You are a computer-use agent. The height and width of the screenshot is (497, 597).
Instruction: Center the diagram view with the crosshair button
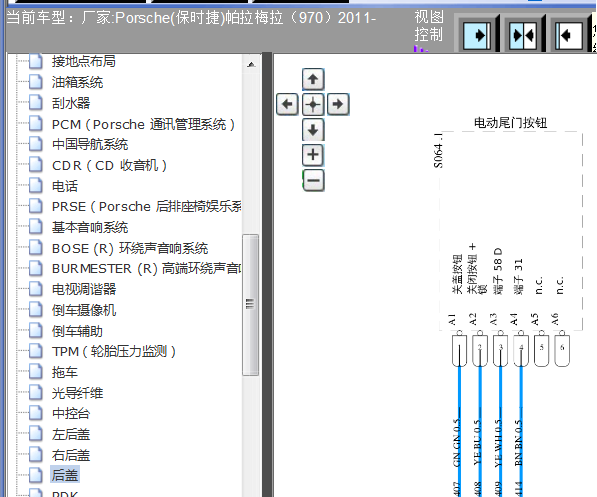(313, 104)
